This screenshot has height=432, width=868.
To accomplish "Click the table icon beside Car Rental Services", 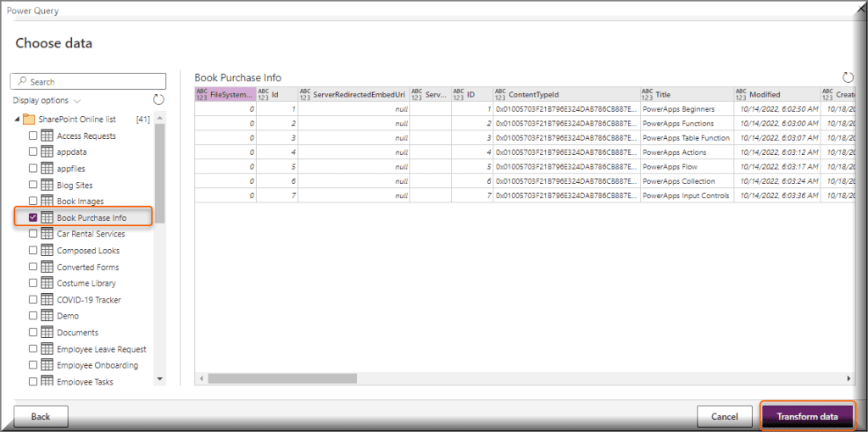I will pos(47,234).
